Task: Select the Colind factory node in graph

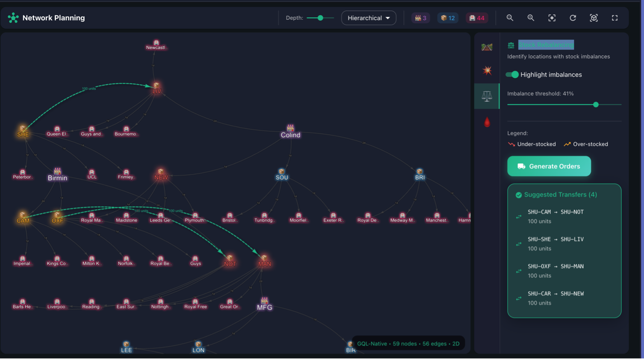Action: pyautogui.click(x=290, y=131)
